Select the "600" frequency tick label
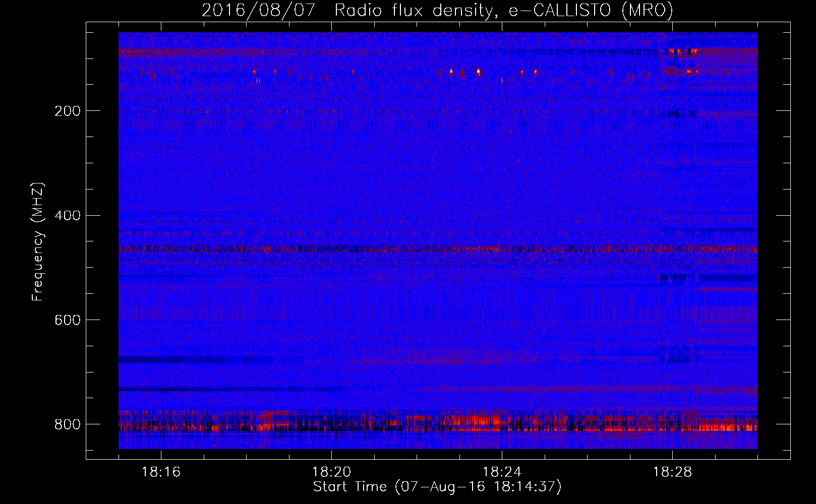 pos(68,320)
